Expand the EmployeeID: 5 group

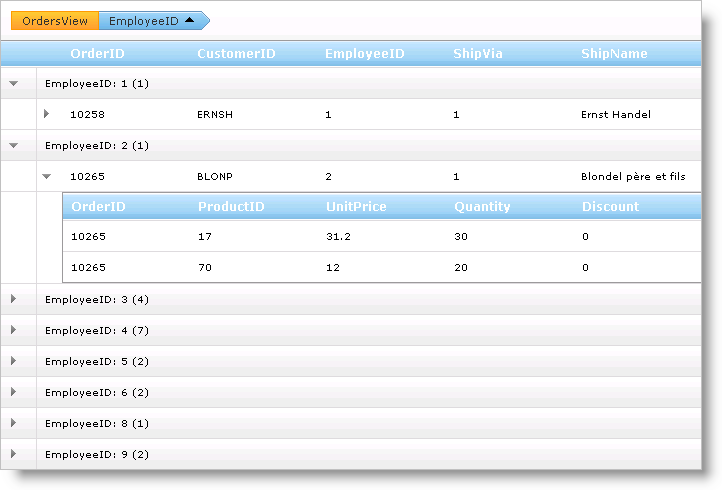(14, 361)
